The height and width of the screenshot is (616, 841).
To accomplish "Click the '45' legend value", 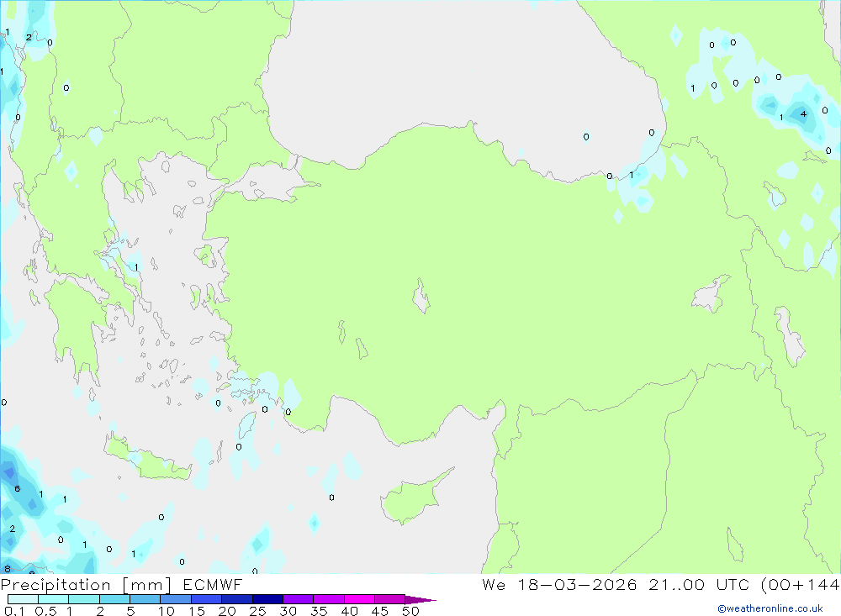I will coord(380,611).
